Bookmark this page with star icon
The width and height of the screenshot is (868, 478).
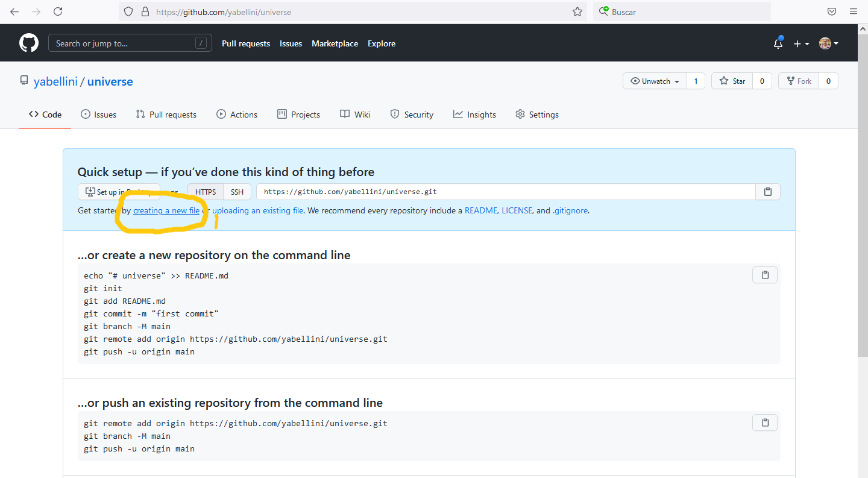(577, 11)
